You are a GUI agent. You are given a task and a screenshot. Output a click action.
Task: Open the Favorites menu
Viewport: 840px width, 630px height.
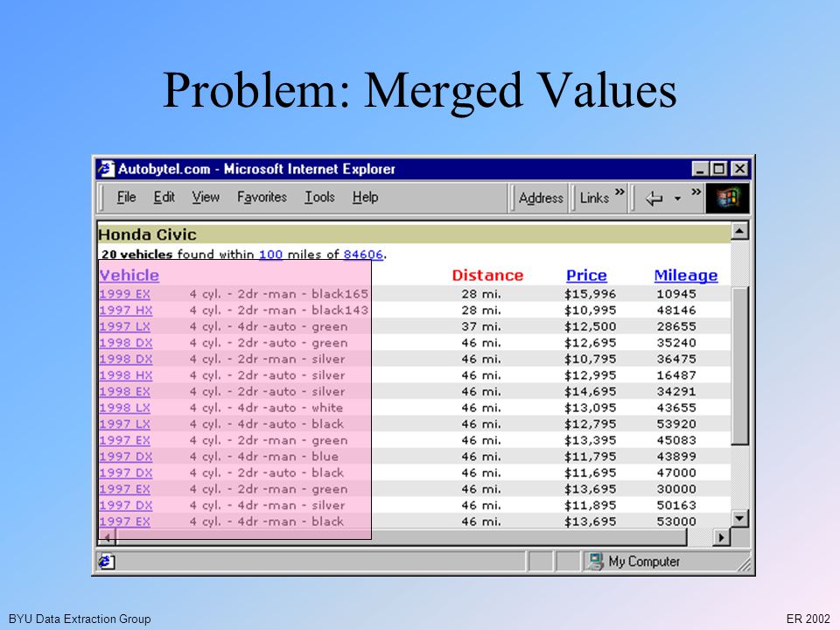262,197
